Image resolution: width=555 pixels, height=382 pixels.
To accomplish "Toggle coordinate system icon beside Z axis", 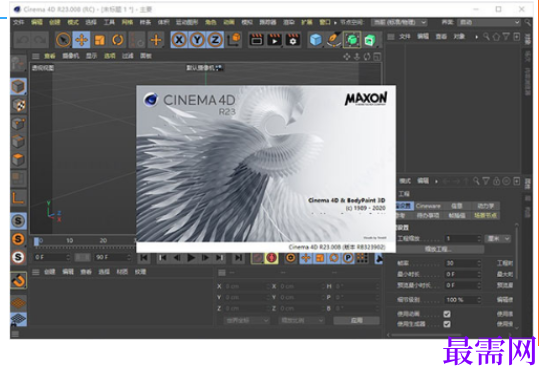I will 234,40.
